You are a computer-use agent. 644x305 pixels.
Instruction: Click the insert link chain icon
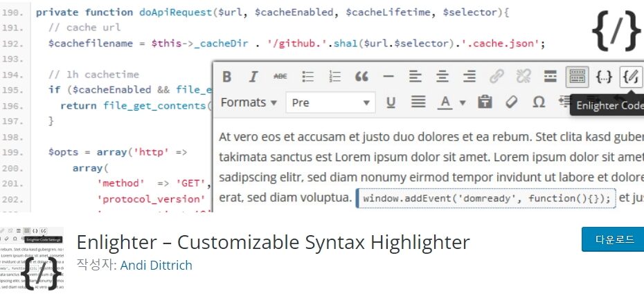coord(496,77)
